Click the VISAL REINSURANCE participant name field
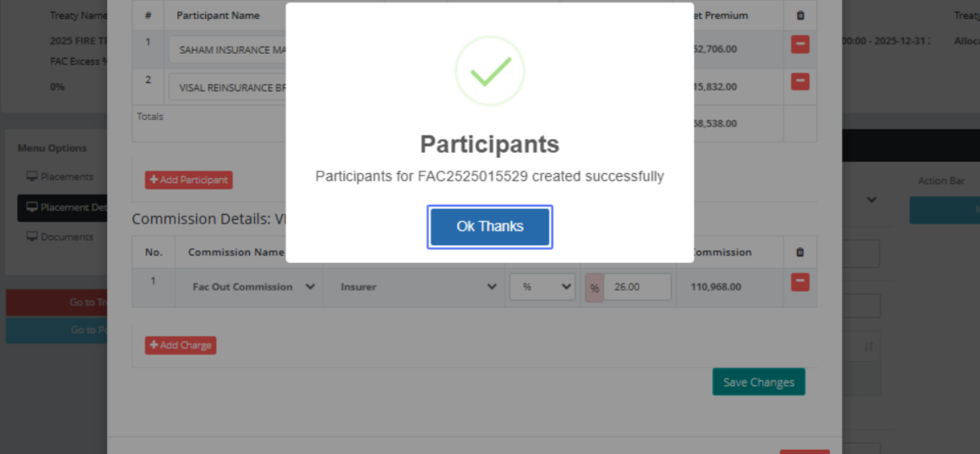 [x=229, y=87]
